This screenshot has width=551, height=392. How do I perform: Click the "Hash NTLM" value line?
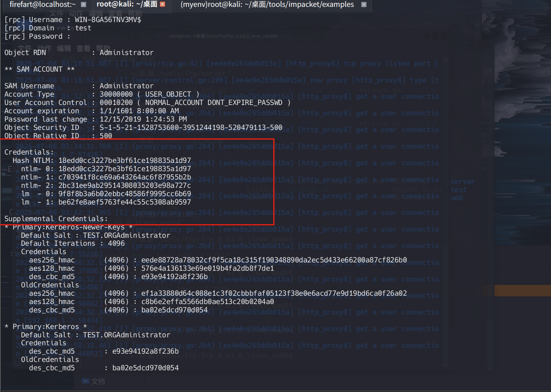point(102,160)
